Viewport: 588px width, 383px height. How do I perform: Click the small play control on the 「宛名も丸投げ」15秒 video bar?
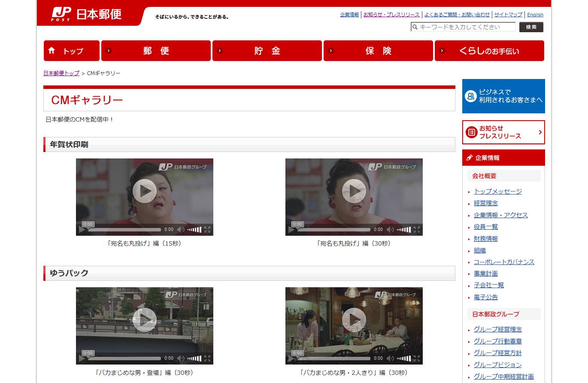[x=82, y=230]
